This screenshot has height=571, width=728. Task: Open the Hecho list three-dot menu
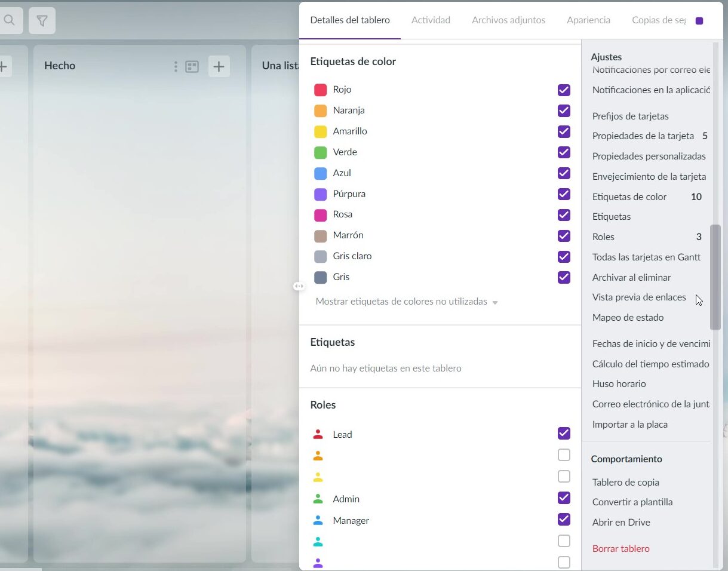point(176,66)
